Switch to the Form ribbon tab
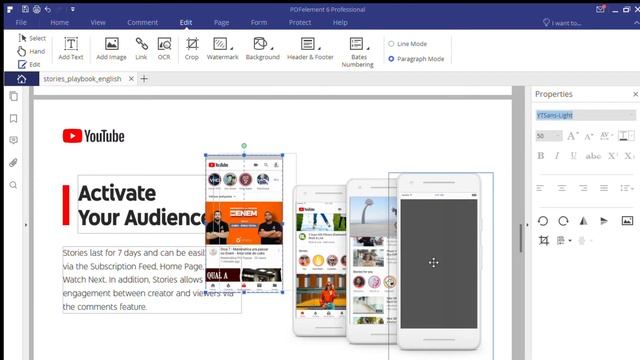Screen dimensions: 640x360 (259, 22)
